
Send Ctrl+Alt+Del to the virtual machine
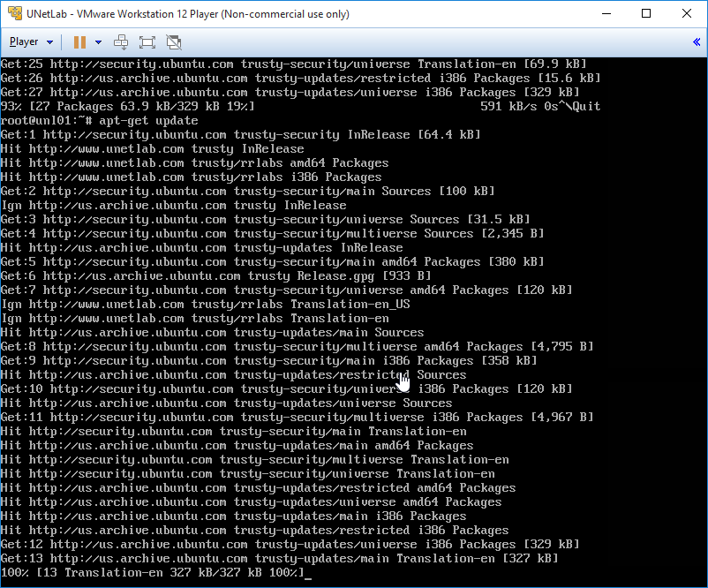click(x=121, y=42)
